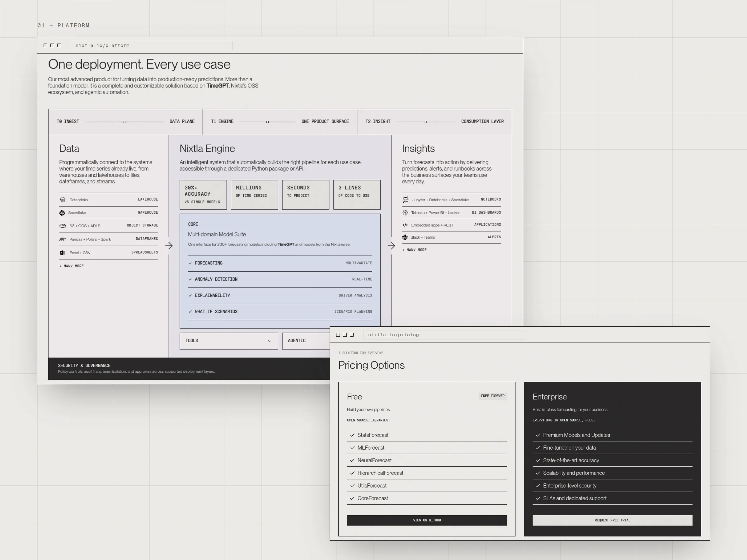The image size is (747, 560).
Task: Click the checkmark beside What-If Scenarios
Action: click(x=190, y=311)
